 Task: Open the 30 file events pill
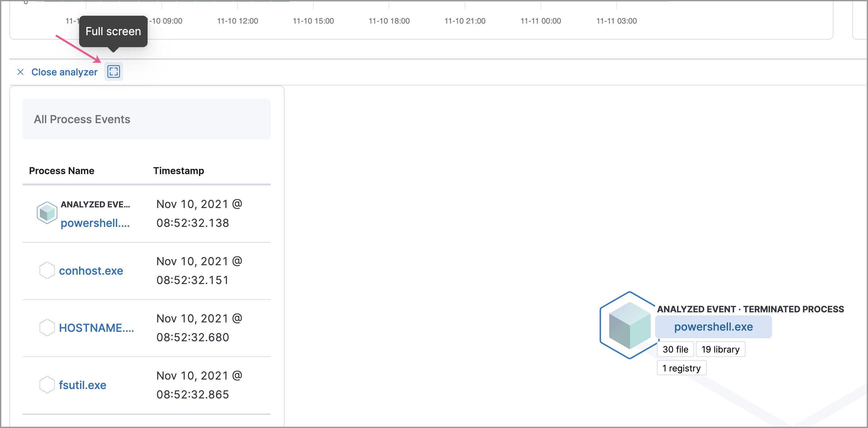pyautogui.click(x=675, y=349)
